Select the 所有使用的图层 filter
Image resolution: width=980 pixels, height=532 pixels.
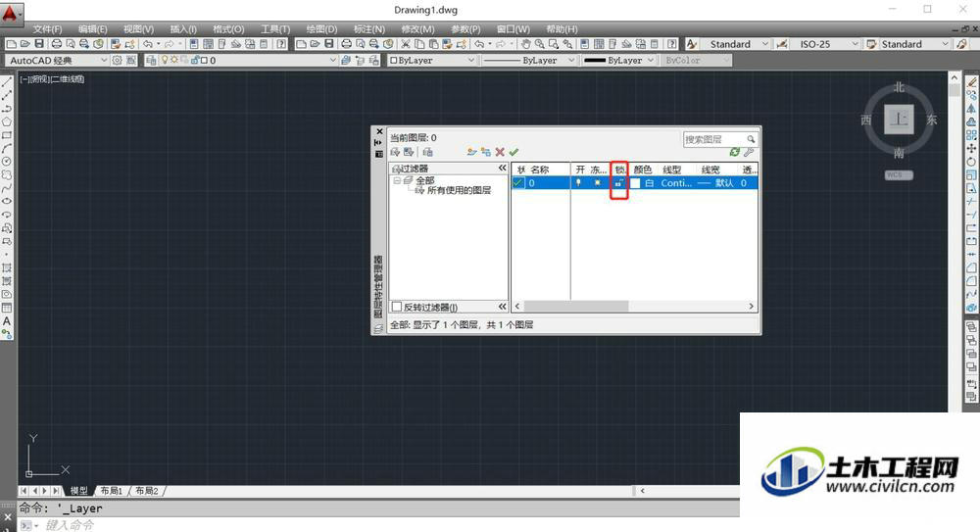click(459, 190)
